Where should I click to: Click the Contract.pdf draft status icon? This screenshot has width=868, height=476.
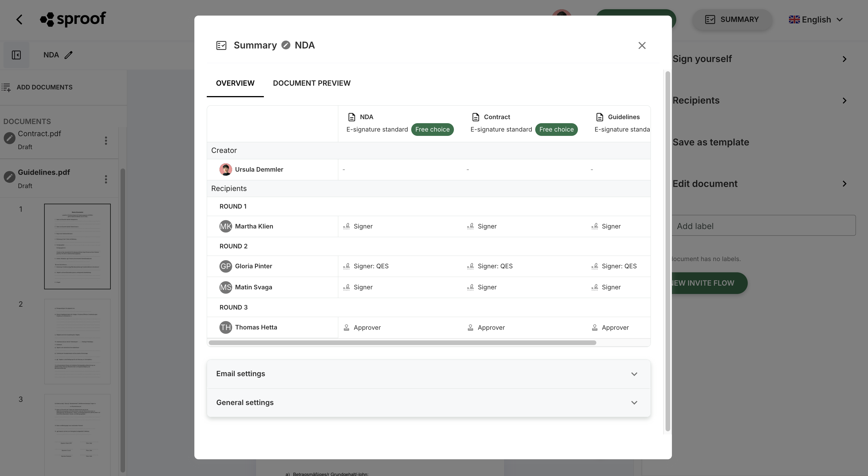(10, 138)
